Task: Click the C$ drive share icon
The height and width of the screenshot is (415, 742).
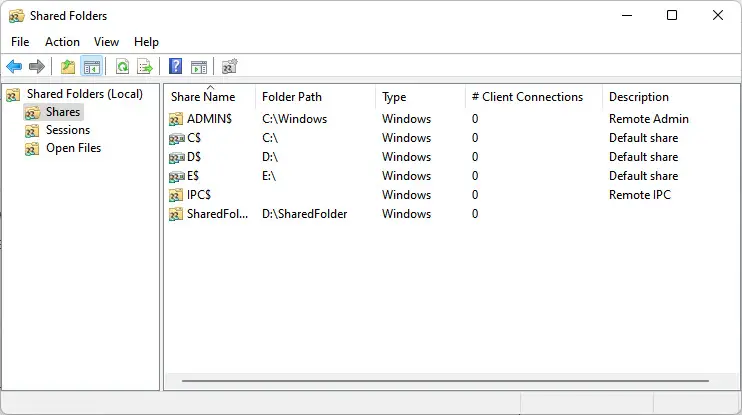Action: click(x=177, y=139)
